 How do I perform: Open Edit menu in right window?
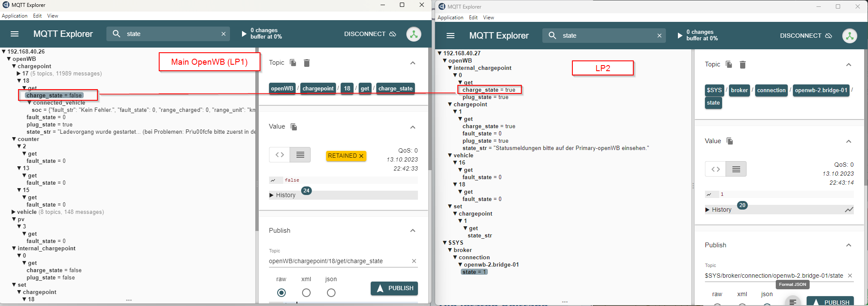coord(473,18)
